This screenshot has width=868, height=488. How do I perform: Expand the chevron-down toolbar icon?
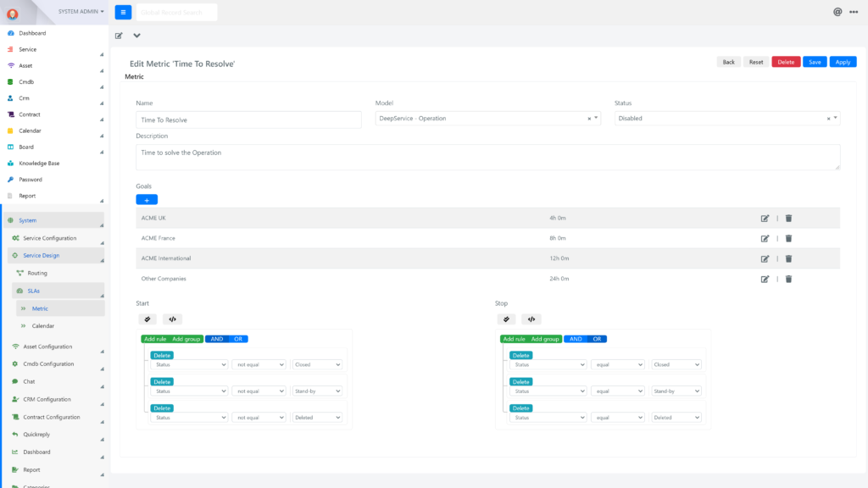click(x=136, y=36)
